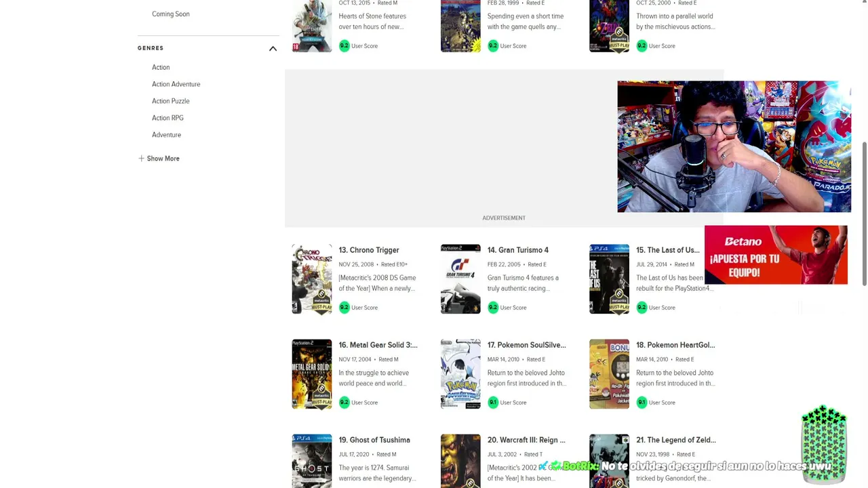This screenshot has width=868, height=488.
Task: Click the cover thumbnail of the OCT 25, 2000 card
Action: pyautogui.click(x=609, y=26)
